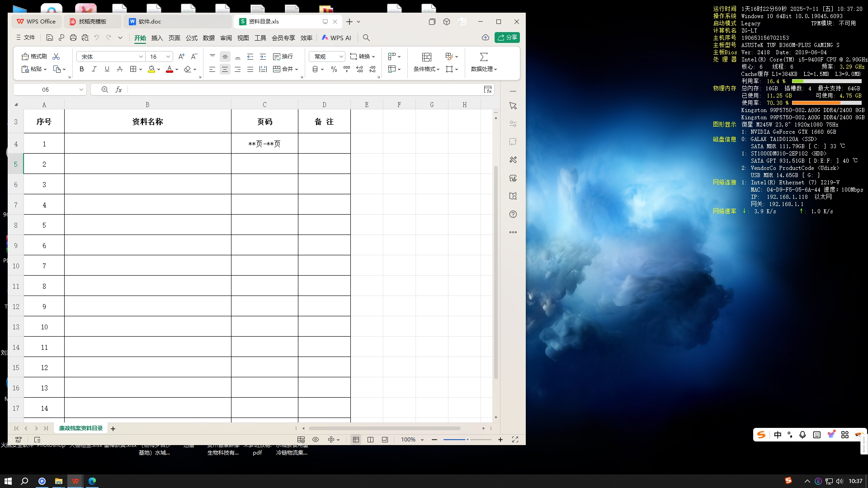The image size is (868, 488).
Task: Click the increase indent icon
Action: [x=263, y=56]
